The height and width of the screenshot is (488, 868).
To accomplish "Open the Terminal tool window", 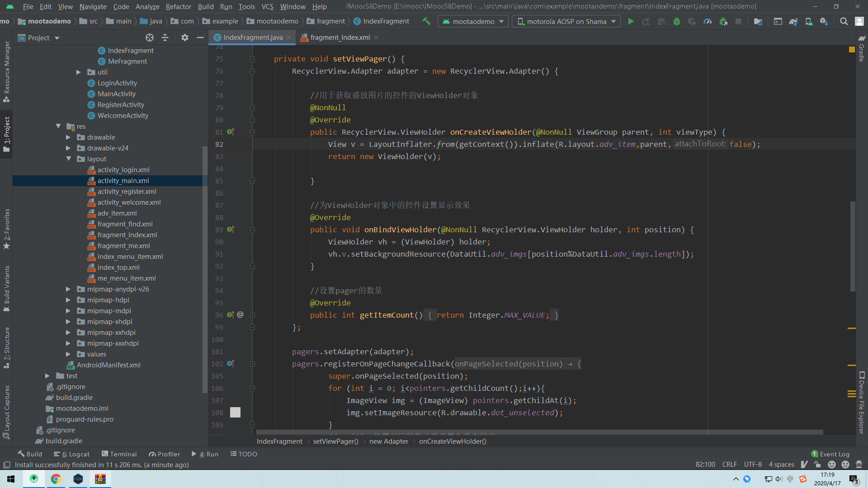I will [x=119, y=454].
